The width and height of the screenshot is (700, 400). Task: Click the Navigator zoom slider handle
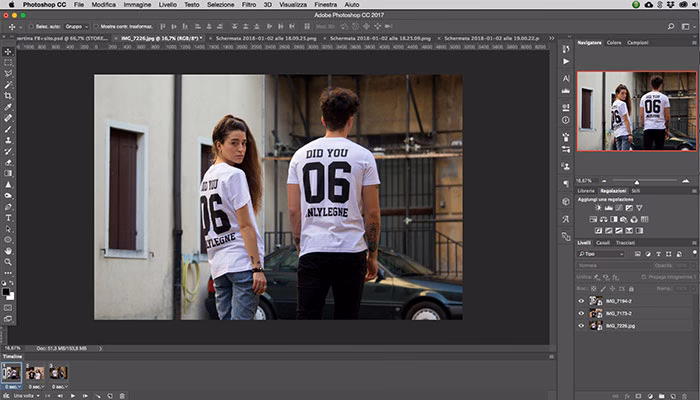(x=637, y=182)
